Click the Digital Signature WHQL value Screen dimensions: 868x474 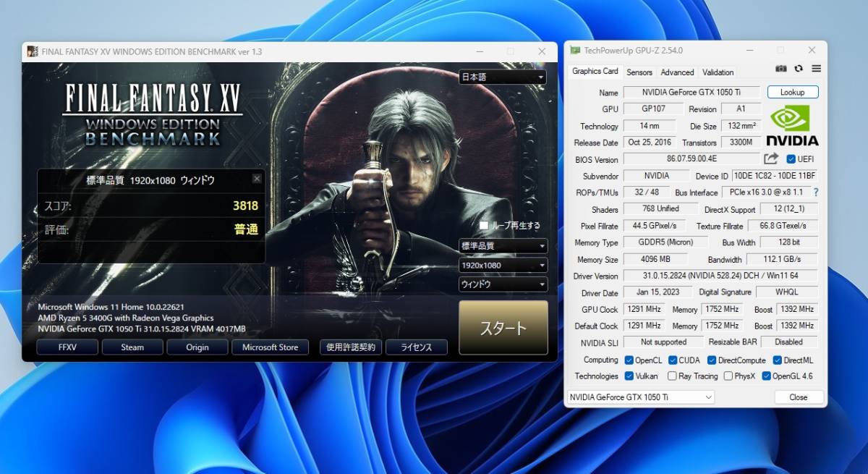pyautogui.click(x=787, y=292)
